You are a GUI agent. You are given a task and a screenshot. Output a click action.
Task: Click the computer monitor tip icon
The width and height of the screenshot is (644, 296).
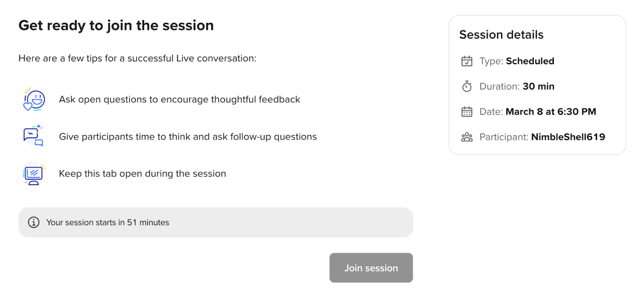[34, 174]
